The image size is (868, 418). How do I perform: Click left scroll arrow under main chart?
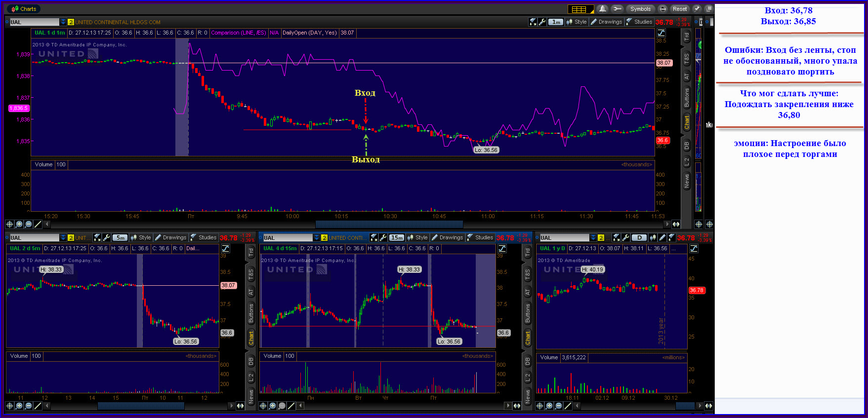pyautogui.click(x=47, y=224)
